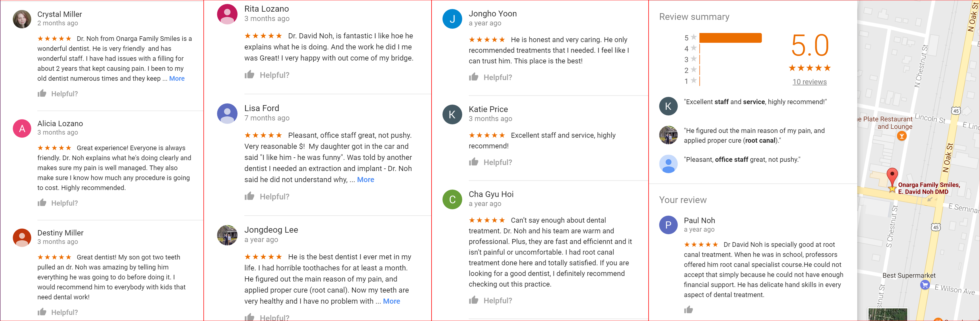Expand Crystal Miller's review with More
The width and height of the screenshot is (980, 321).
(177, 79)
